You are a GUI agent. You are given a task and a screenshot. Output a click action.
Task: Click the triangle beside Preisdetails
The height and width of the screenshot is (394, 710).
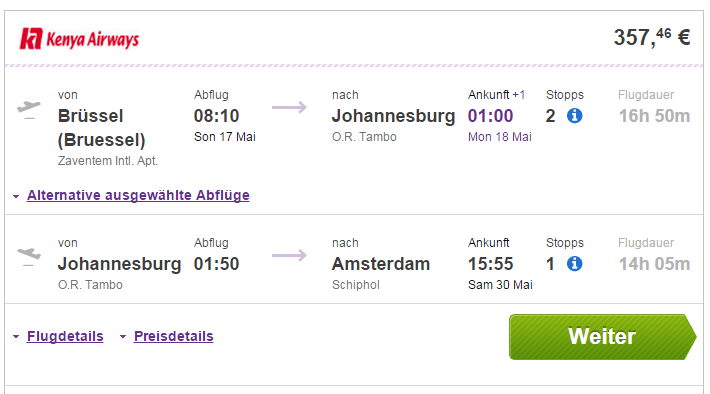pyautogui.click(x=123, y=336)
